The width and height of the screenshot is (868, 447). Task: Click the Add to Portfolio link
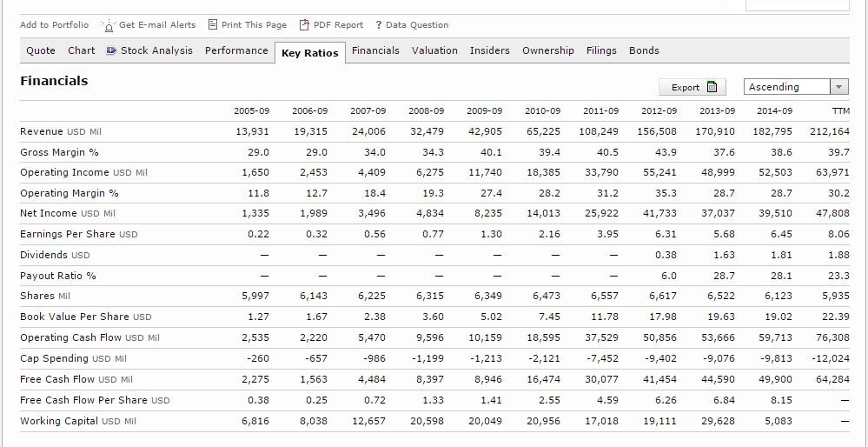coord(54,25)
